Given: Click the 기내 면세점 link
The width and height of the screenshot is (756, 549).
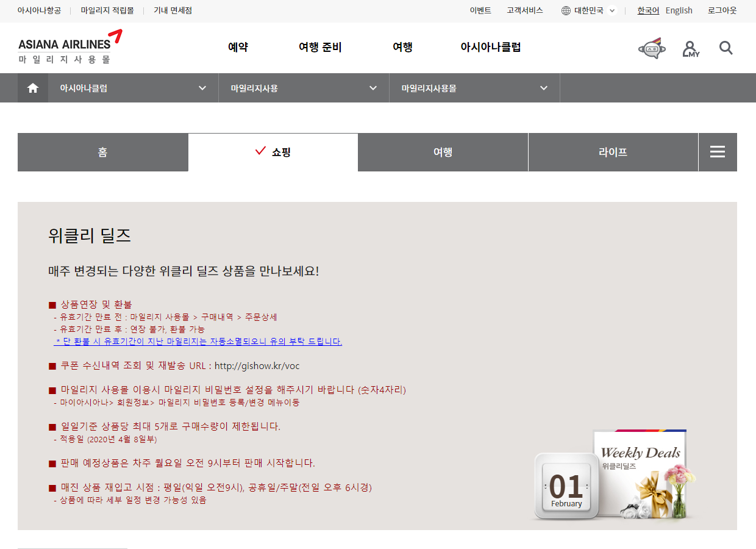Looking at the screenshot, I should (173, 10).
